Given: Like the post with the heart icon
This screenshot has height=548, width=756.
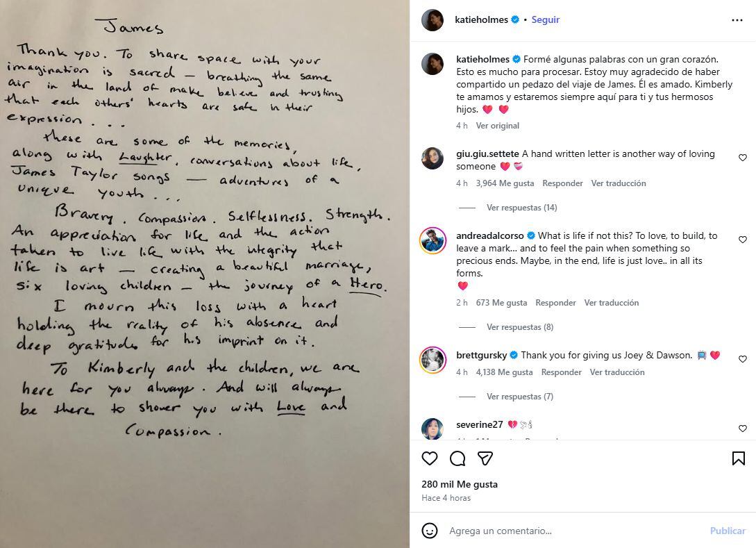Looking at the screenshot, I should (430, 458).
